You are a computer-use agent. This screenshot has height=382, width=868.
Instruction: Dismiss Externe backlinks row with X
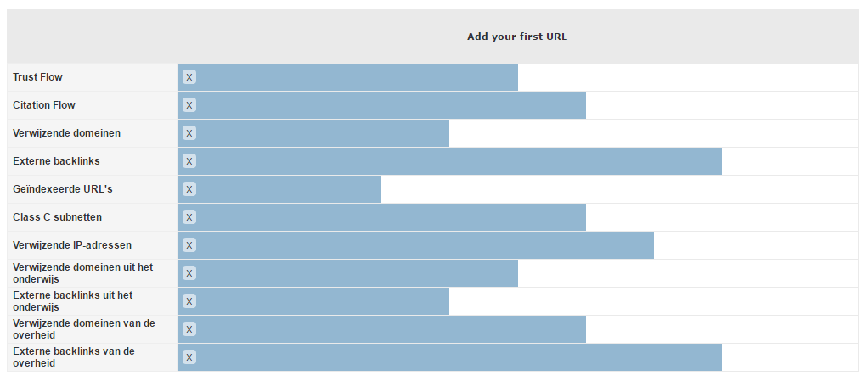point(189,161)
